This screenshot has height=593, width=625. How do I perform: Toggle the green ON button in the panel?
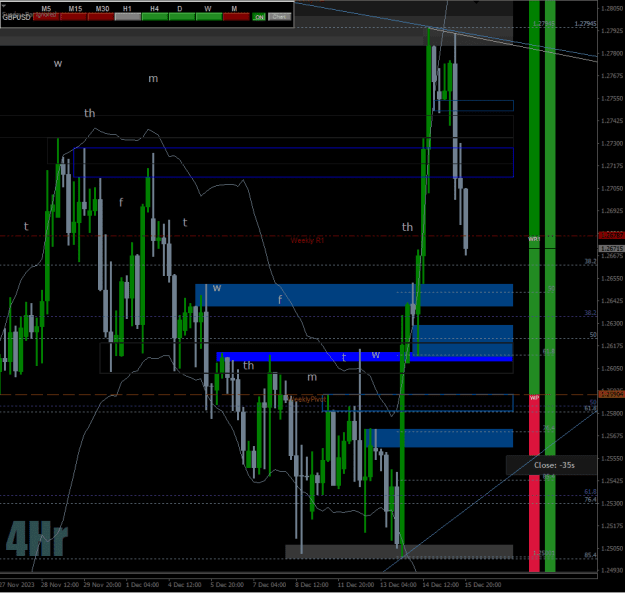point(259,17)
